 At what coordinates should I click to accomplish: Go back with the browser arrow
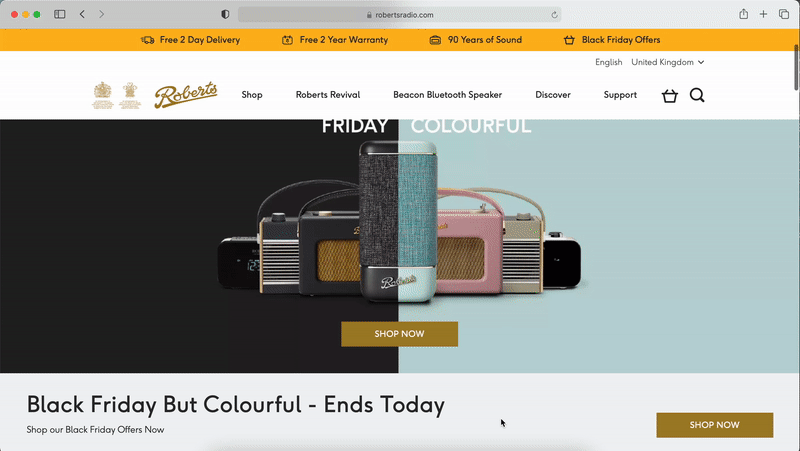click(82, 14)
